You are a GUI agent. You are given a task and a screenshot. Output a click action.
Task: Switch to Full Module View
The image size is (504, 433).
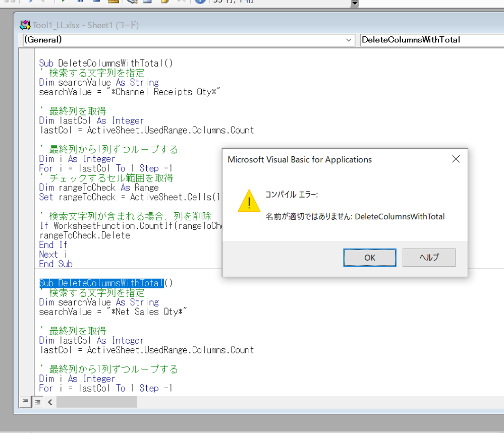coord(38,402)
